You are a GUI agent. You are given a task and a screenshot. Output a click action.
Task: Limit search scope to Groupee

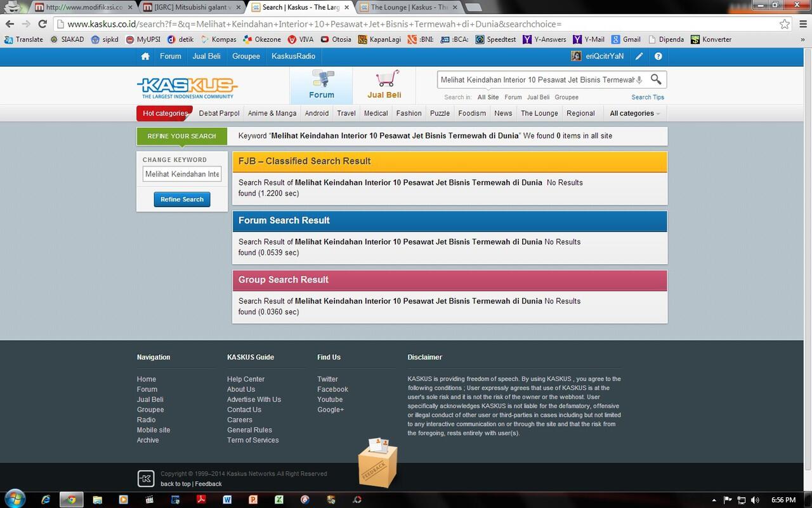(x=566, y=97)
